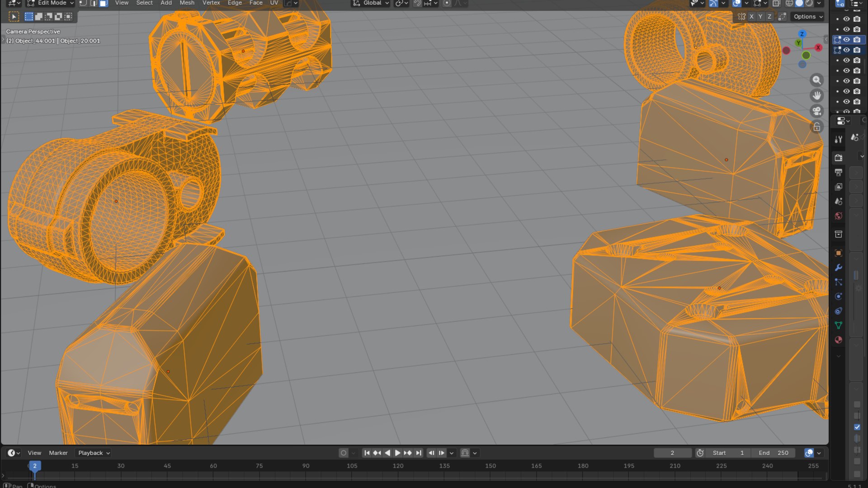Image resolution: width=868 pixels, height=488 pixels.
Task: Open the Output properties tab
Action: 839,172
